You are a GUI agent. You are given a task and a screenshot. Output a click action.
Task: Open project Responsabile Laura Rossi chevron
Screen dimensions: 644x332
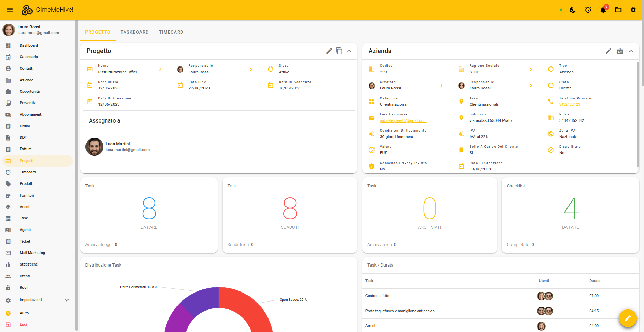[x=251, y=69]
